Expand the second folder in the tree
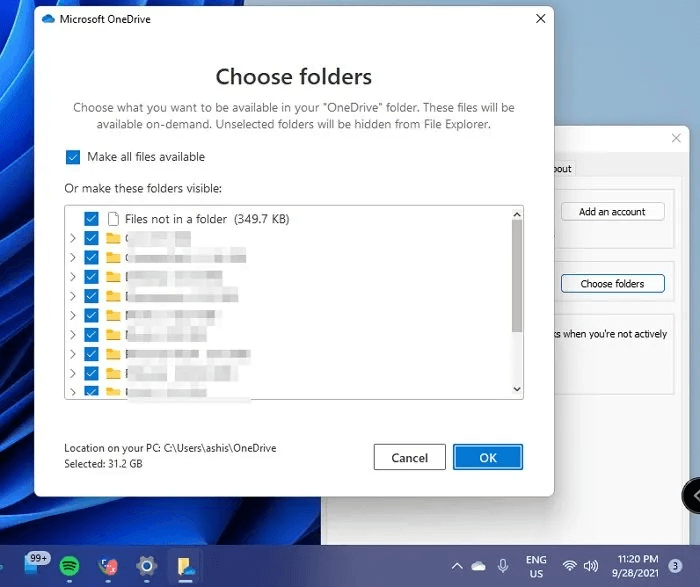The height and width of the screenshot is (587, 700). [x=73, y=257]
